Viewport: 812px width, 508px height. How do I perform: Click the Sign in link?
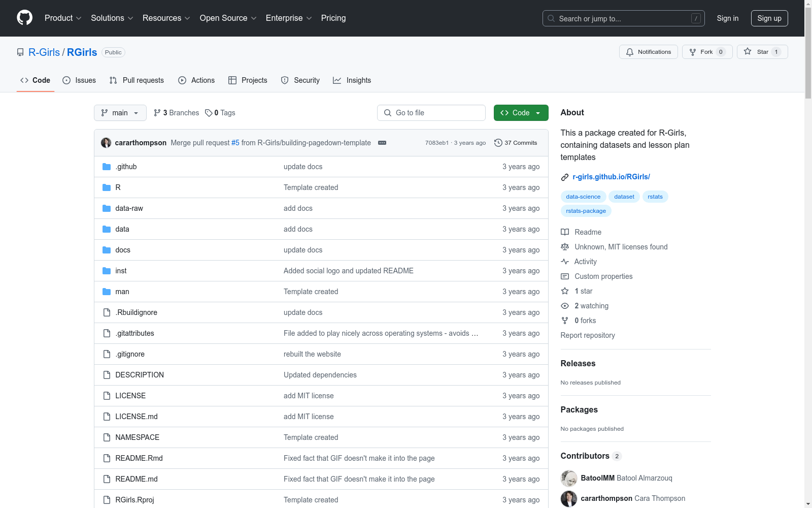(x=728, y=18)
